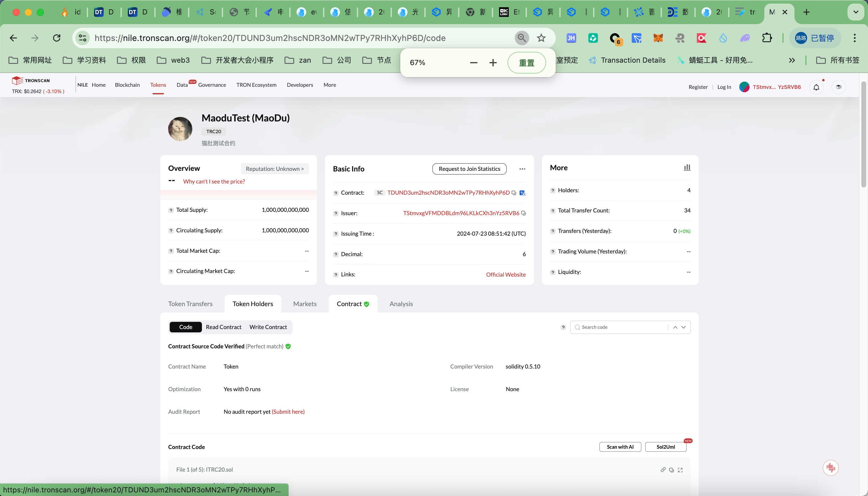Image resolution: width=868 pixels, height=496 pixels.
Task: Copy ITRC20.sol source code
Action: 671,470
